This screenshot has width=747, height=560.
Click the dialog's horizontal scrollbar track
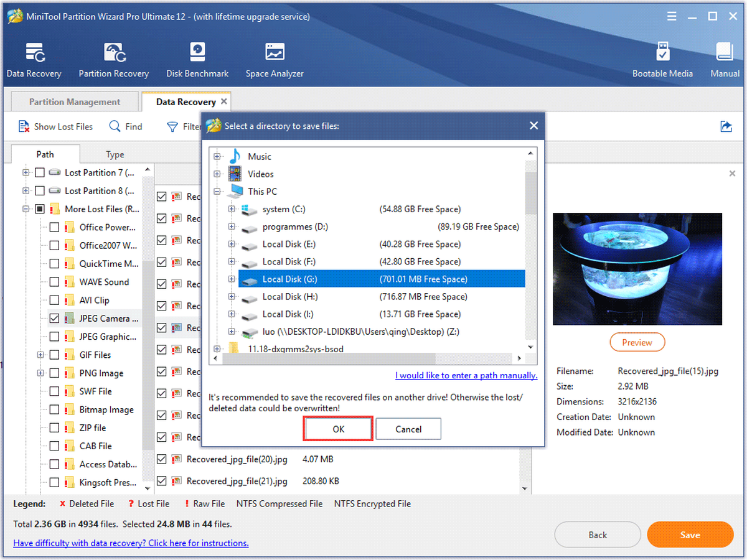(x=367, y=358)
